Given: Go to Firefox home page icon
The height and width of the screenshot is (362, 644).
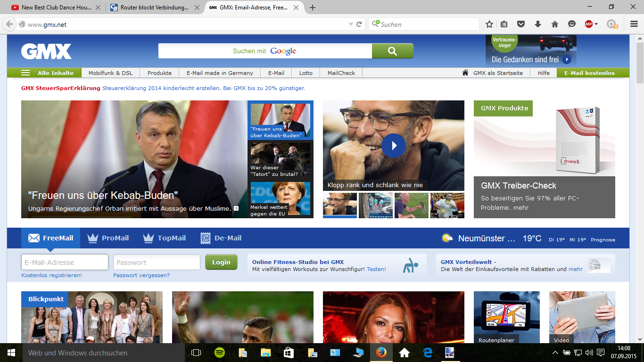Looking at the screenshot, I should pos(555,24).
